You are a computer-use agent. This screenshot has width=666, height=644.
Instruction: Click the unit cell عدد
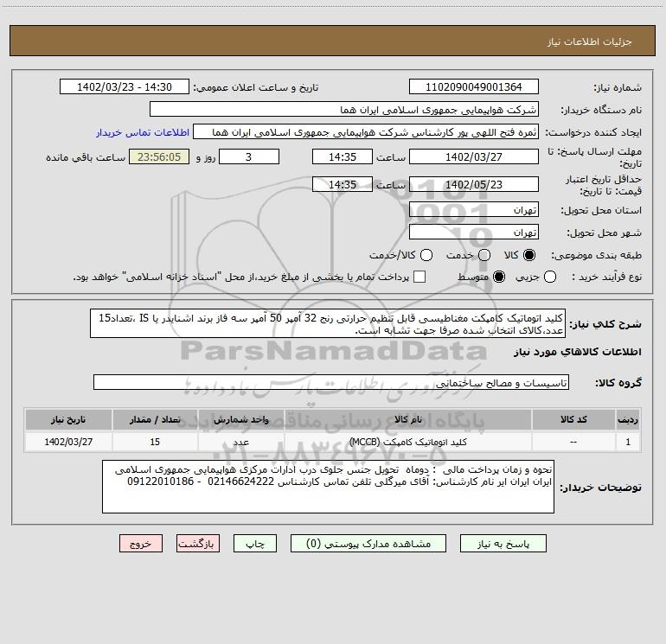(x=240, y=442)
